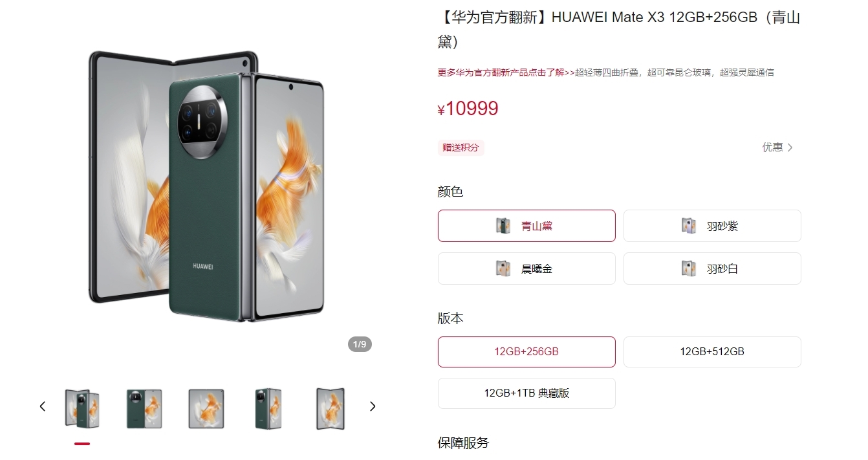The width and height of the screenshot is (868, 460).
Task: Open the third thumbnail of the unfolded screen
Action: [x=206, y=408]
